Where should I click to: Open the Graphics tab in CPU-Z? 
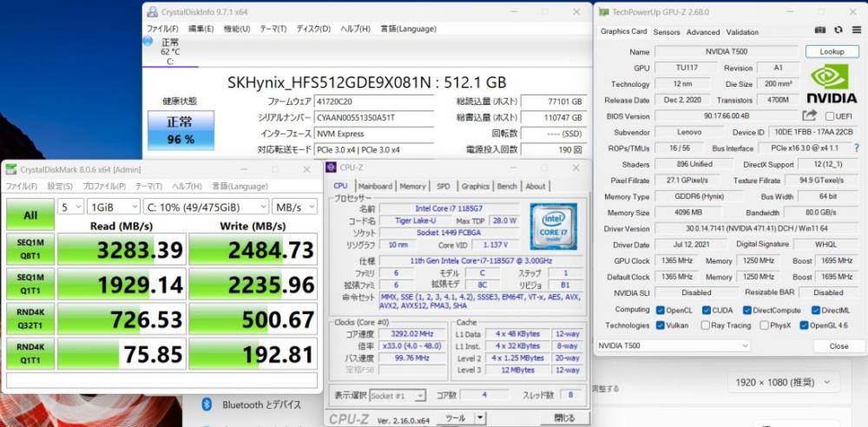click(476, 186)
